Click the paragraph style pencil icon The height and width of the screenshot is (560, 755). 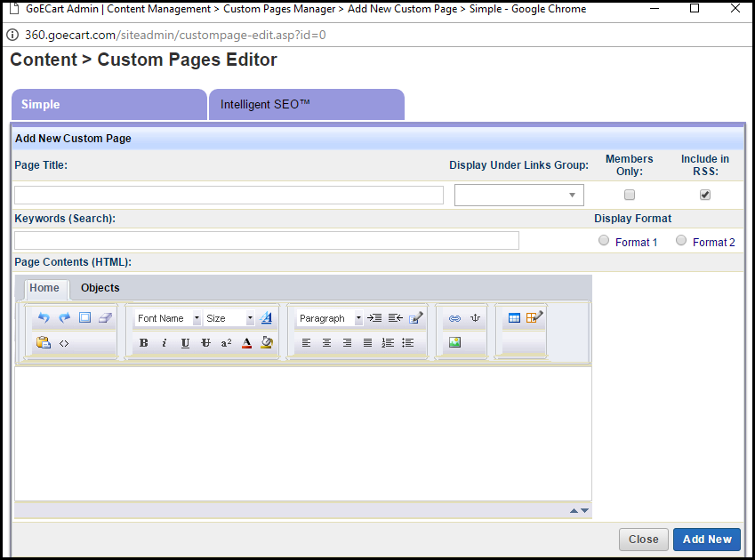(416, 317)
